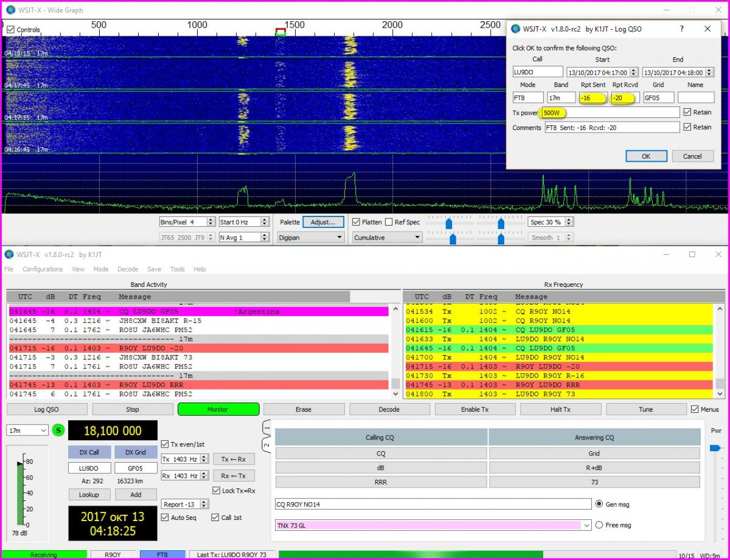Increase the Tx 1403 Hz spinner value
Screen dimensions: 730x560
coord(204,457)
